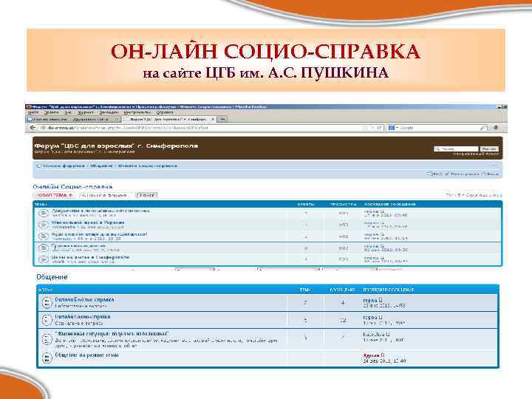
Task: Open the Вид menu
Action: [x=68, y=112]
